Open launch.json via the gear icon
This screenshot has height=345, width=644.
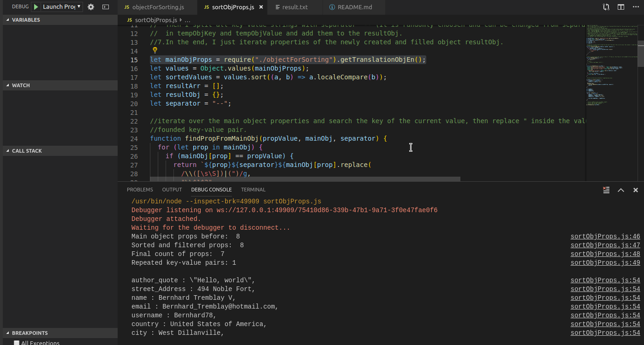click(x=91, y=7)
